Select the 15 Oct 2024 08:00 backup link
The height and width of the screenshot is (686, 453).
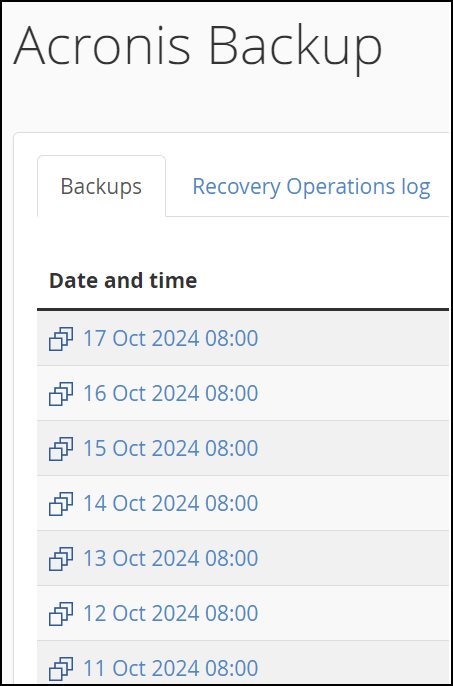tap(170, 448)
